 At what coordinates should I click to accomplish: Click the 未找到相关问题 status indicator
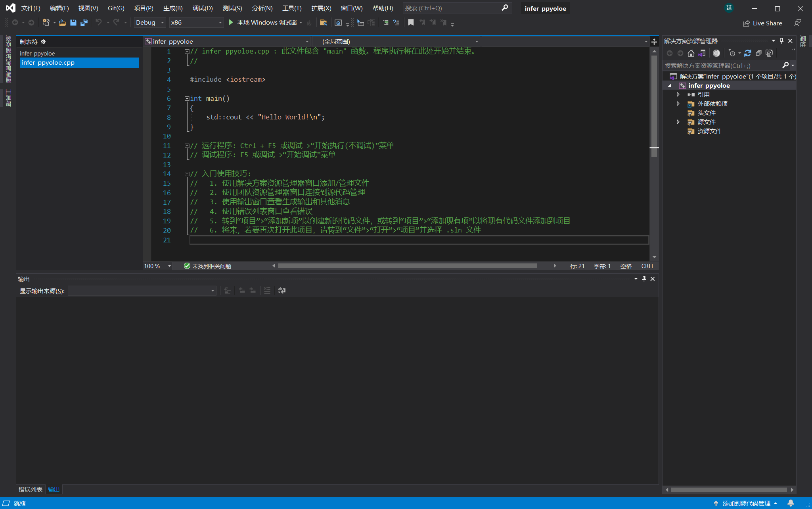207,266
